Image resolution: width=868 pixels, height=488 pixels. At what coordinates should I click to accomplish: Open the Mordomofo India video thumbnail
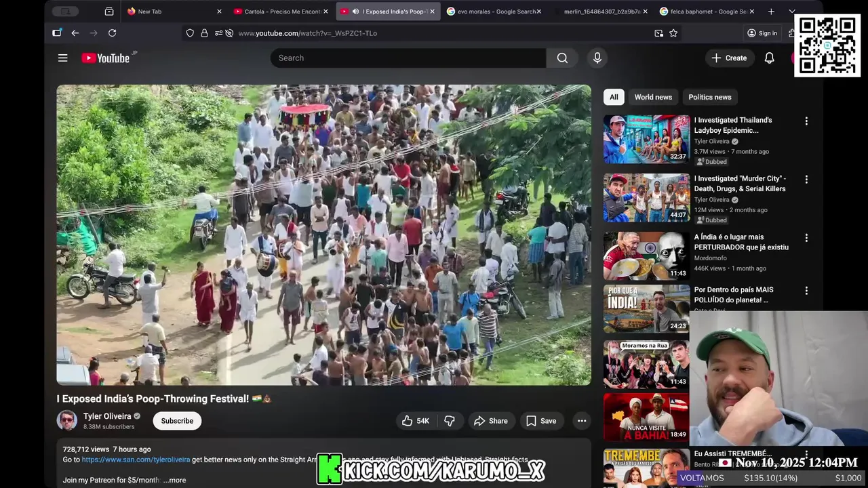pyautogui.click(x=646, y=256)
